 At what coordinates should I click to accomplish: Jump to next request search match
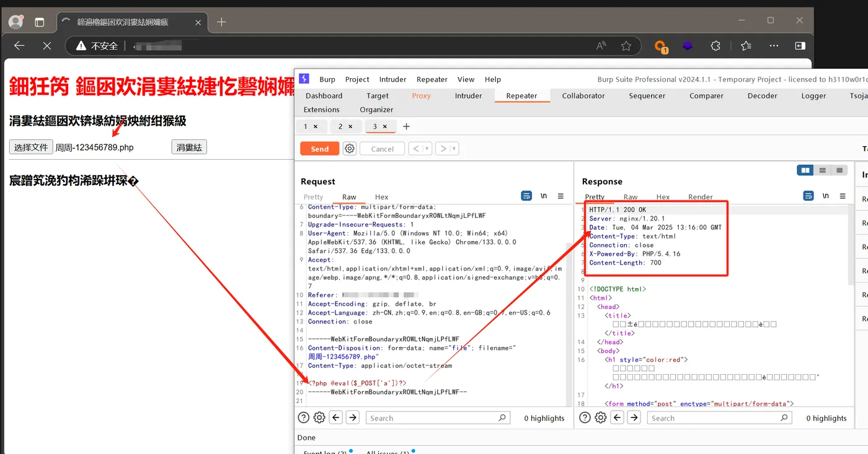point(353,417)
